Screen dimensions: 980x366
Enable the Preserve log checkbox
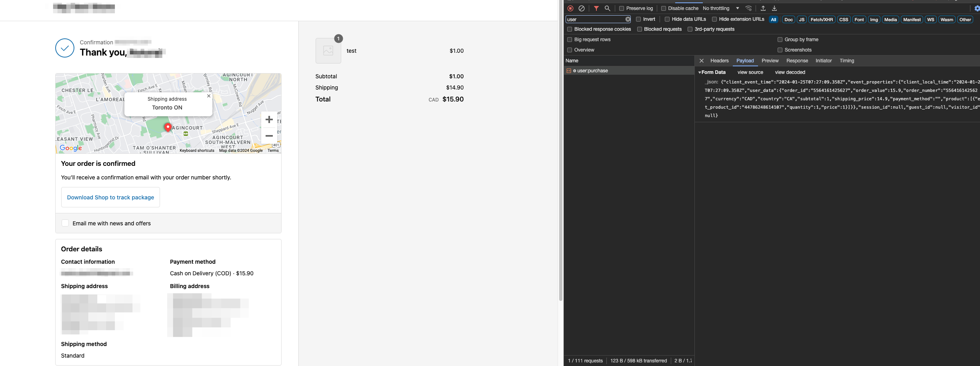(622, 8)
